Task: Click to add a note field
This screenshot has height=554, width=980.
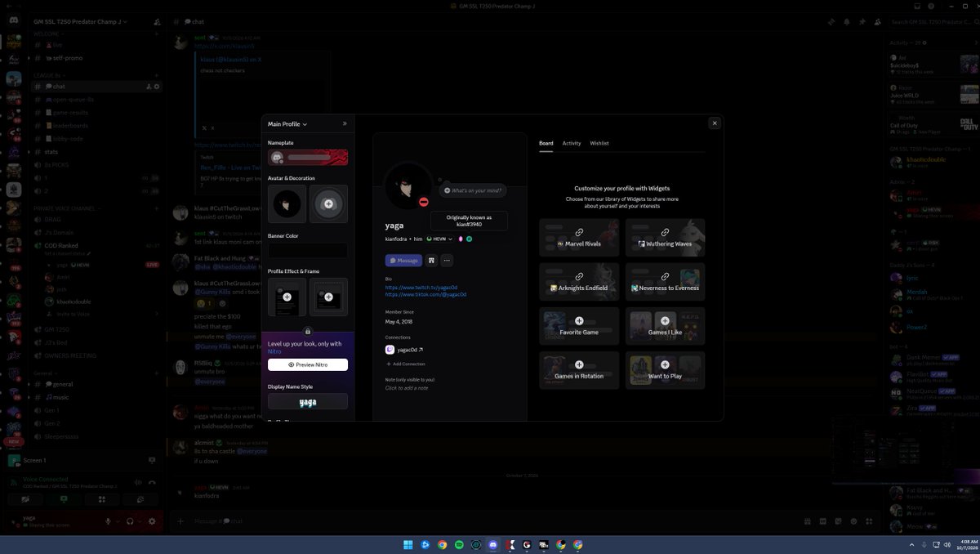Action: pyautogui.click(x=407, y=388)
